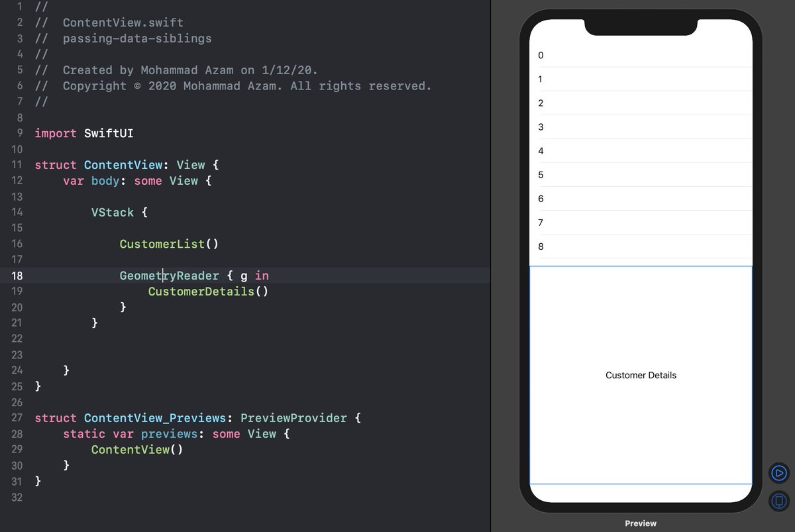Image resolution: width=795 pixels, height=532 pixels.
Task: Click the passing-data-siblings comment line
Action: coord(123,38)
